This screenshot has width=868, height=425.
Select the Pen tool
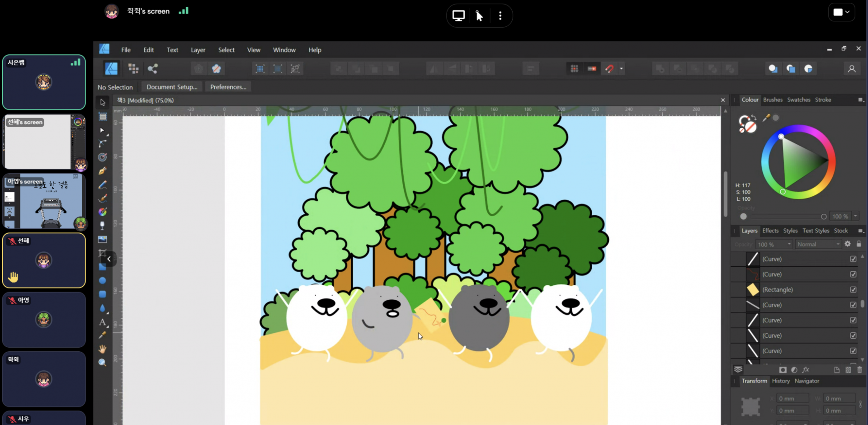103,171
